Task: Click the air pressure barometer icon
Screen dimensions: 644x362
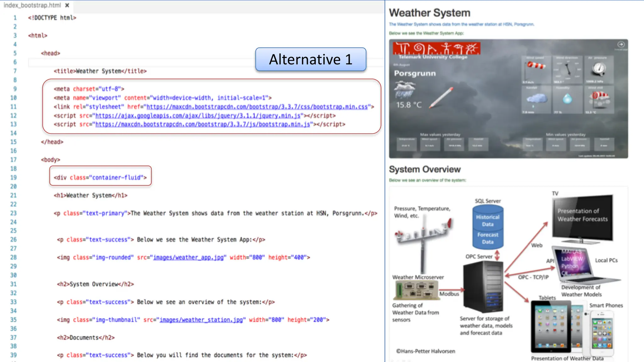Action: [599, 69]
